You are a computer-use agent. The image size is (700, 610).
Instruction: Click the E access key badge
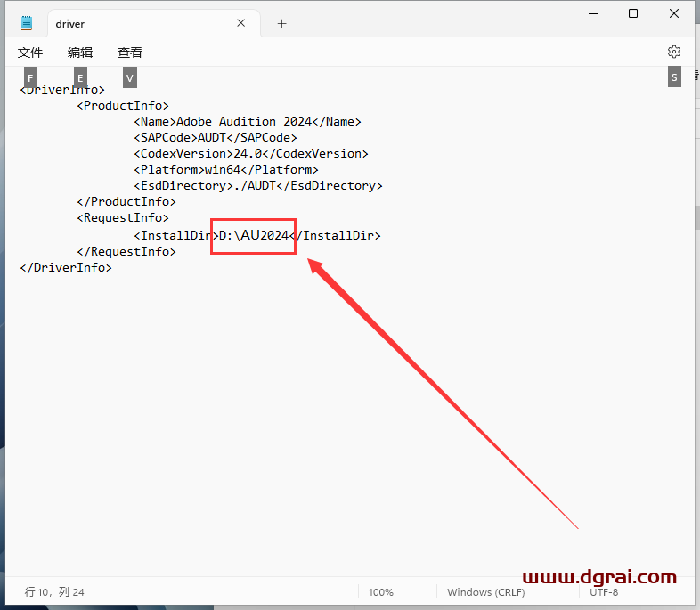pos(80,77)
